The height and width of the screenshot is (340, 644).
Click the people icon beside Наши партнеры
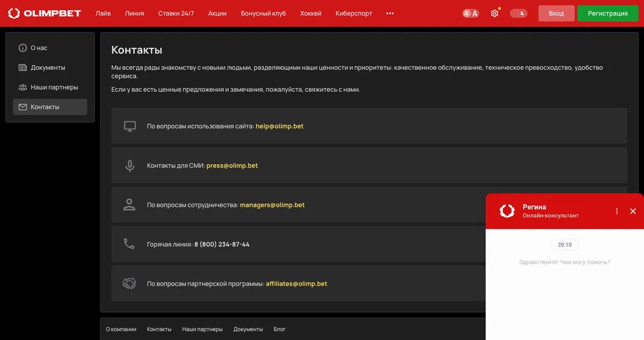pos(23,87)
